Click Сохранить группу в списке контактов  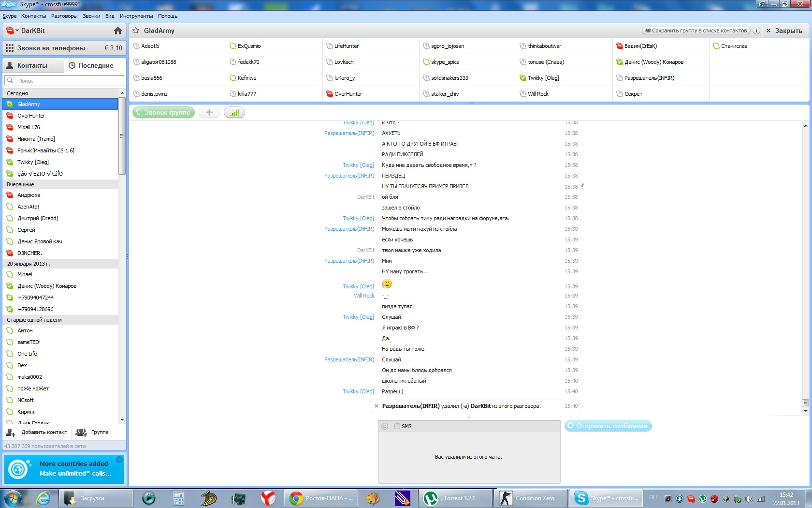point(696,30)
